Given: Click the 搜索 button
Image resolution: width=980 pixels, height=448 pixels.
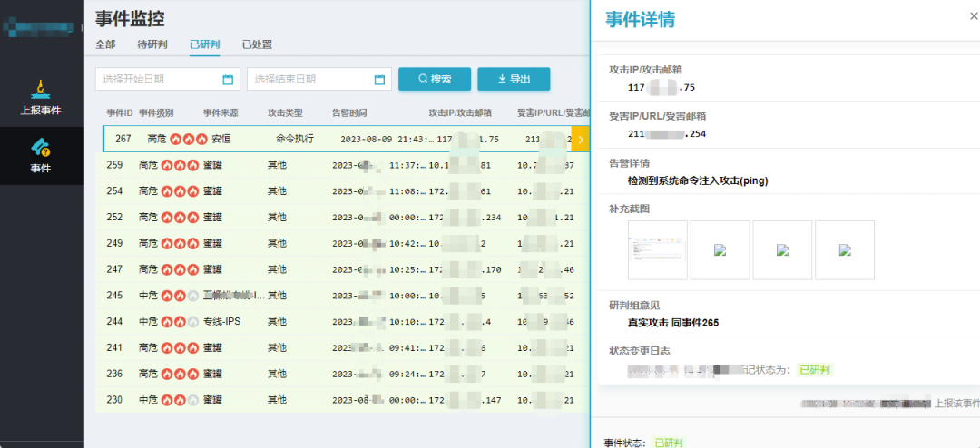Looking at the screenshot, I should (434, 79).
